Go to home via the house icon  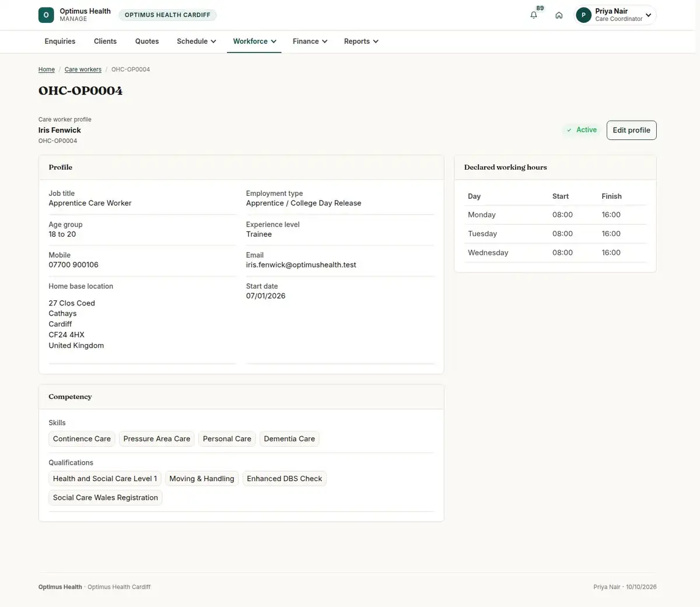point(559,15)
